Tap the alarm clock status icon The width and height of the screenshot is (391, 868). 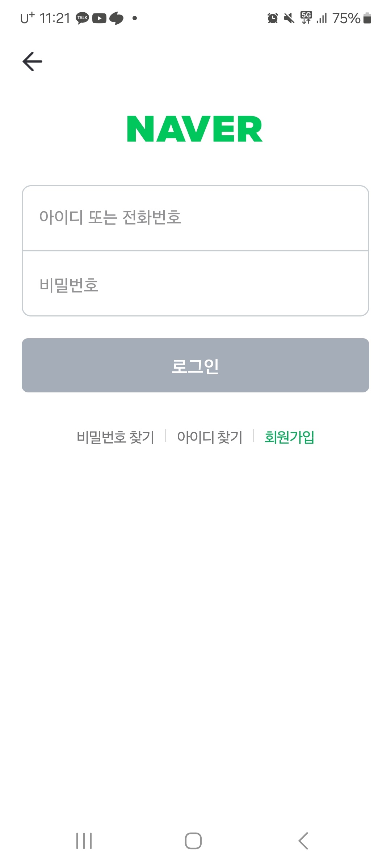point(273,18)
